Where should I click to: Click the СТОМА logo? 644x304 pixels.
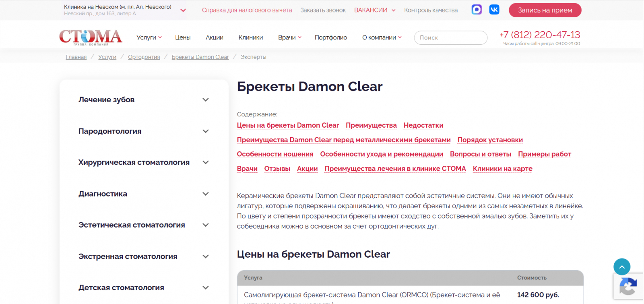91,37
